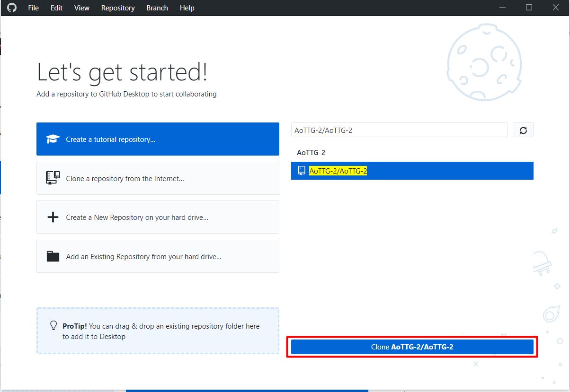Click Create a New Repository on your hard drive
Viewport: 570px width, 392px height.
click(158, 217)
